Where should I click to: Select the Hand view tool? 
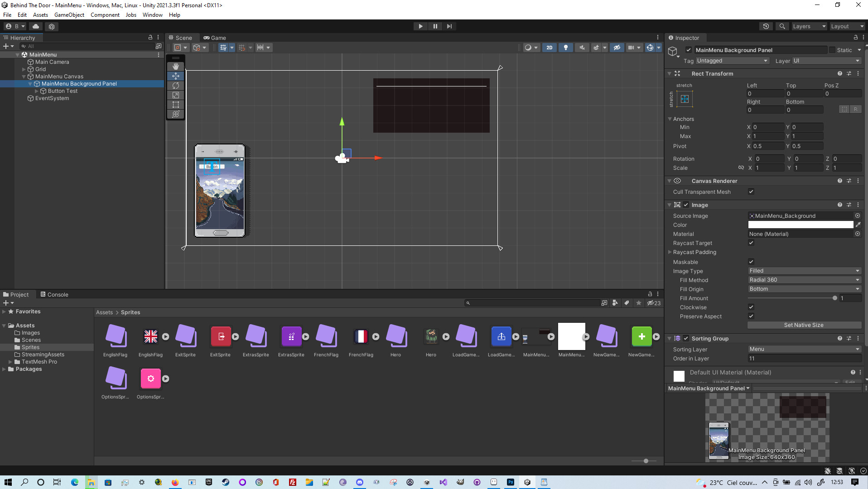click(x=176, y=67)
